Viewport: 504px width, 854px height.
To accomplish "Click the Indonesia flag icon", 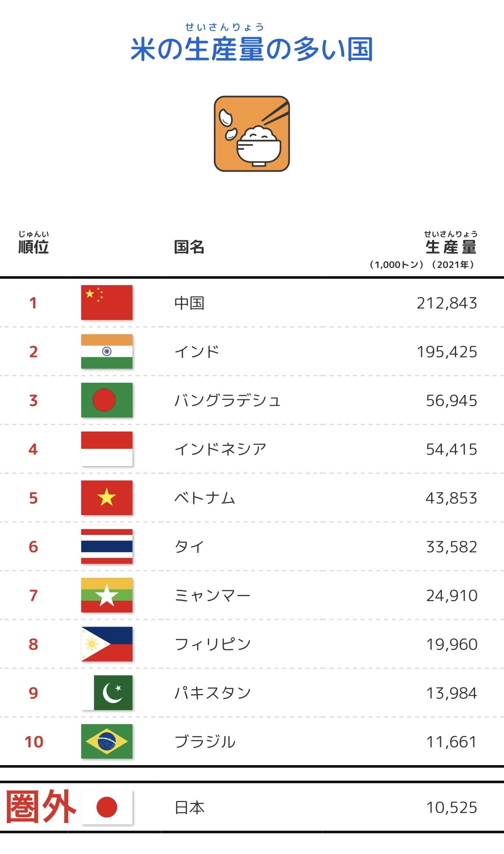I will coord(106,449).
